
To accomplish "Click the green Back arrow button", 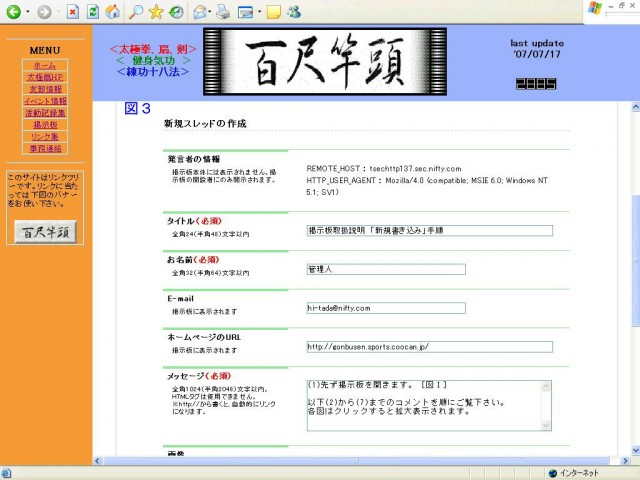I will coord(14,12).
